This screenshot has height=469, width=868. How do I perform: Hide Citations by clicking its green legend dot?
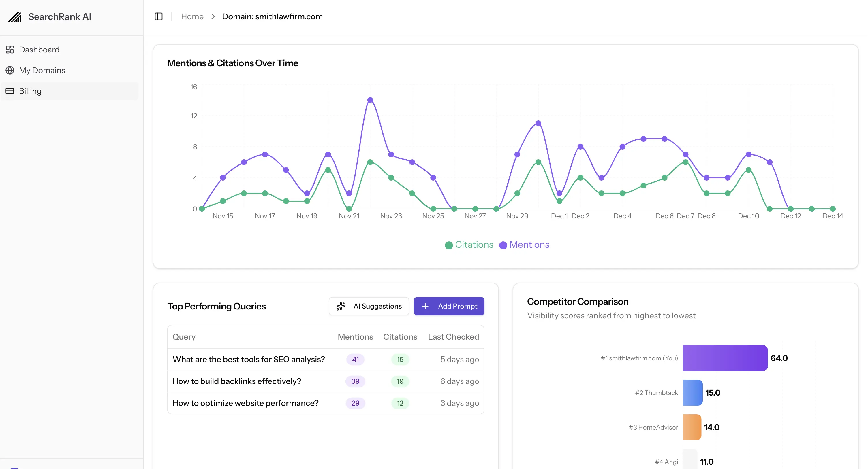pos(449,245)
